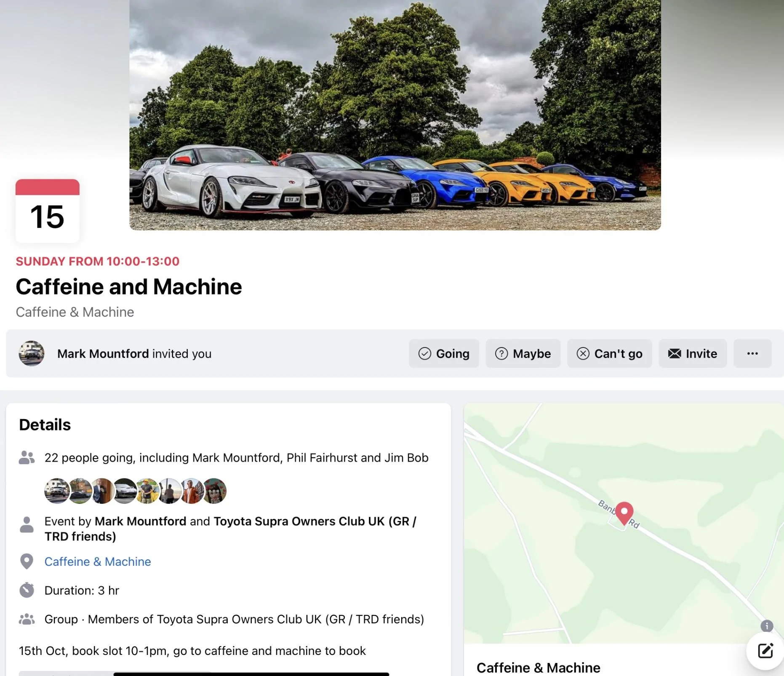Click the Caffeine and Machine event title

[x=129, y=287]
